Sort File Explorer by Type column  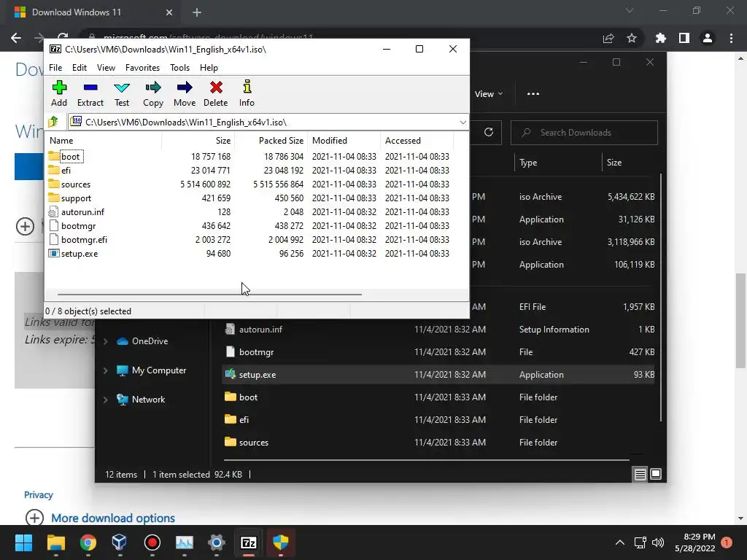pyautogui.click(x=558, y=163)
